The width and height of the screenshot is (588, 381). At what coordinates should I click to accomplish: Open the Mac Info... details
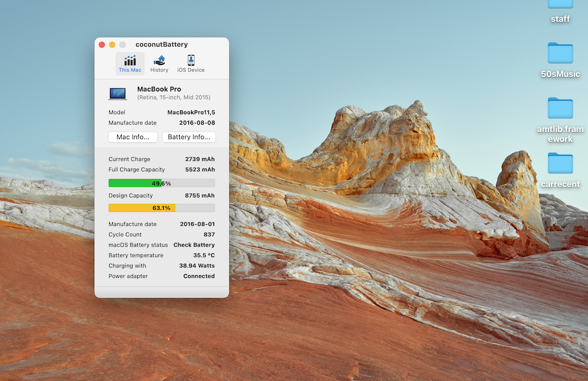[x=133, y=137]
